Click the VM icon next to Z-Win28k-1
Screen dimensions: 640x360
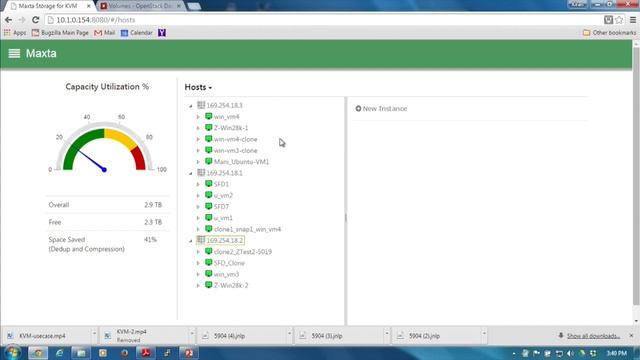(209, 128)
